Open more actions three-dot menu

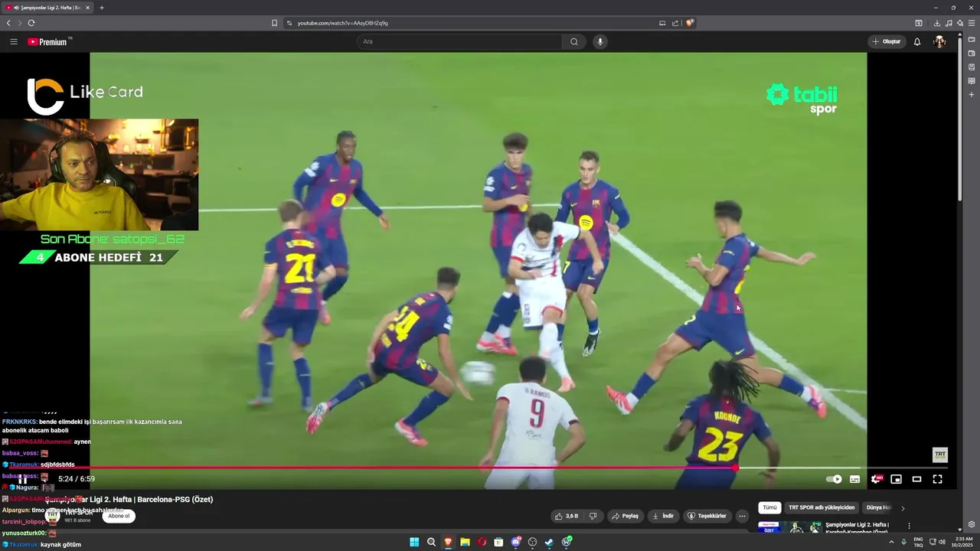coord(742,516)
